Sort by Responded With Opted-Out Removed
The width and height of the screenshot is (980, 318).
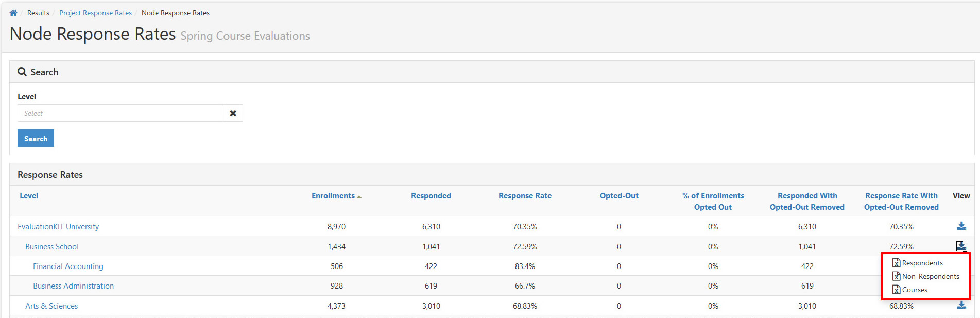pyautogui.click(x=807, y=202)
